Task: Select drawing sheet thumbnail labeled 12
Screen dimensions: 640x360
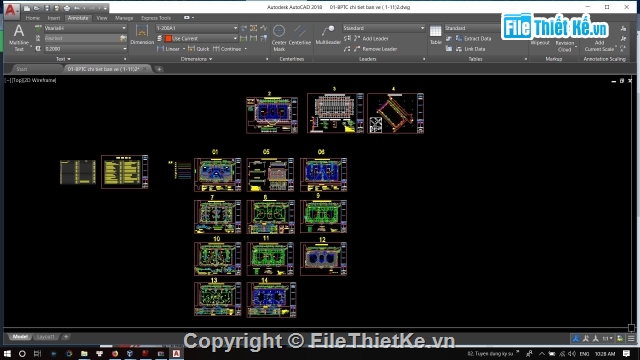Action: tap(323, 258)
